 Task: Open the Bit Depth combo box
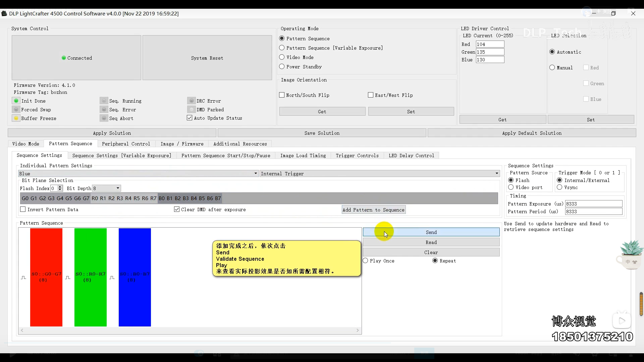coord(107,188)
